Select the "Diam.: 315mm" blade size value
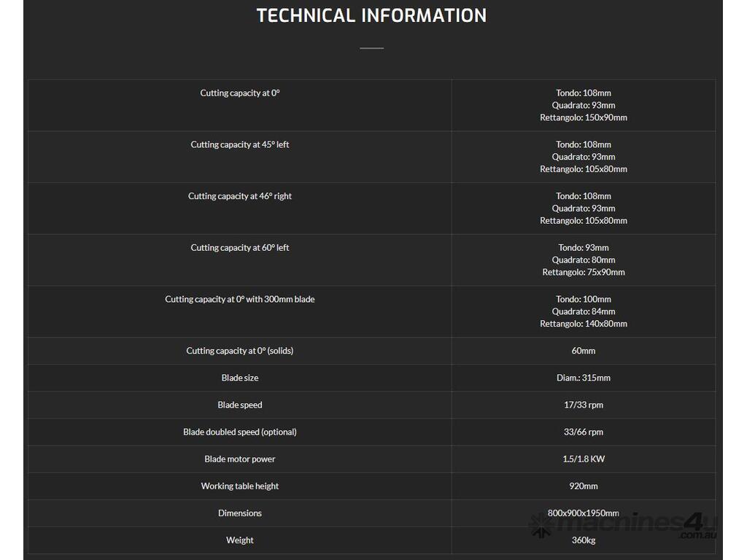Image resolution: width=747 pixels, height=560 pixels. pyautogui.click(x=584, y=378)
